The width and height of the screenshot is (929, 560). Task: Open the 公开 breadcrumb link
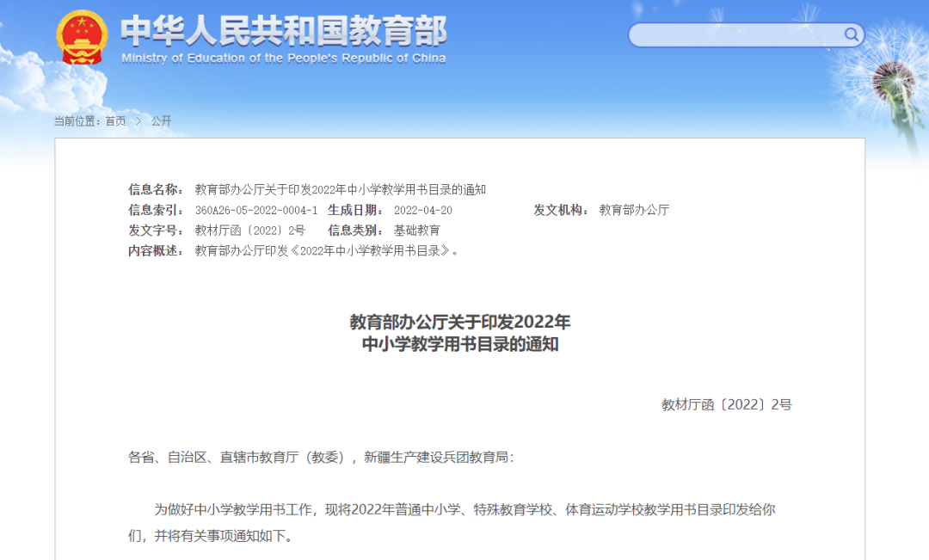[x=161, y=121]
